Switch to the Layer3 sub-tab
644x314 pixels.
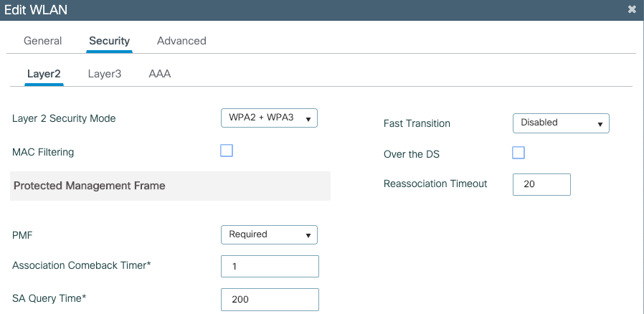tap(105, 73)
